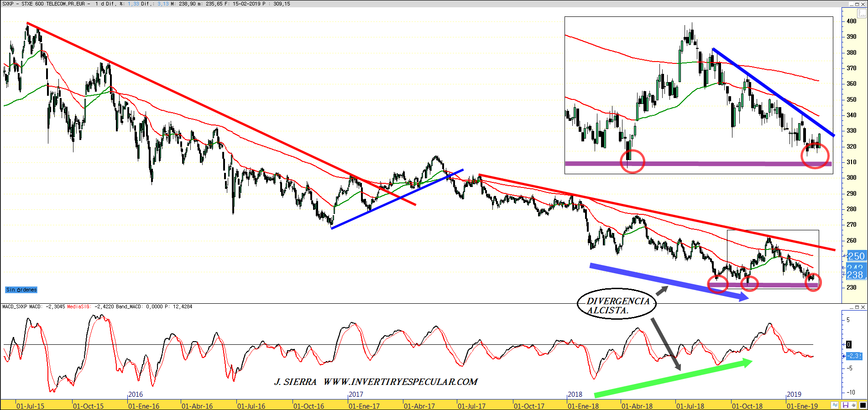
Task: Minimize the main price chart pane
Action: tap(852, 4)
